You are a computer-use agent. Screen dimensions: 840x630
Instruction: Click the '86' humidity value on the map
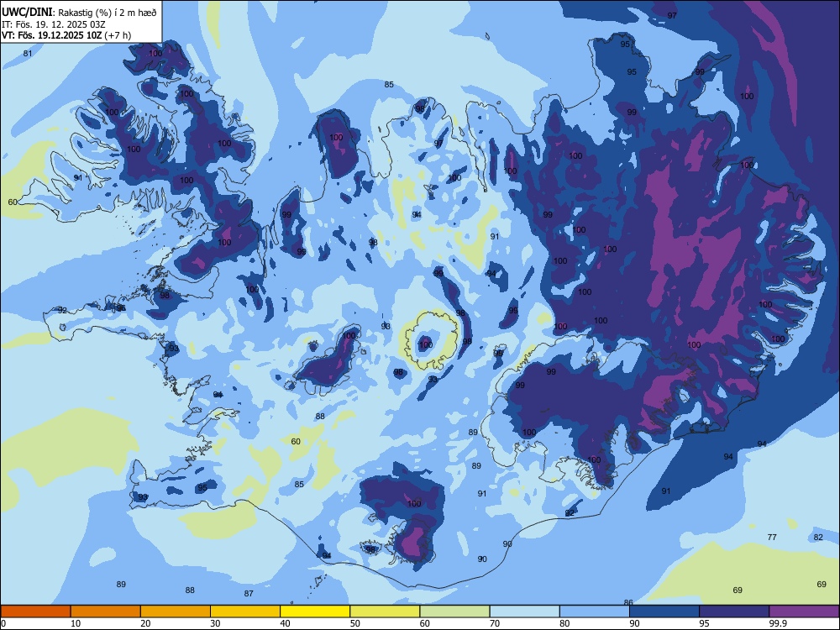[628, 602]
